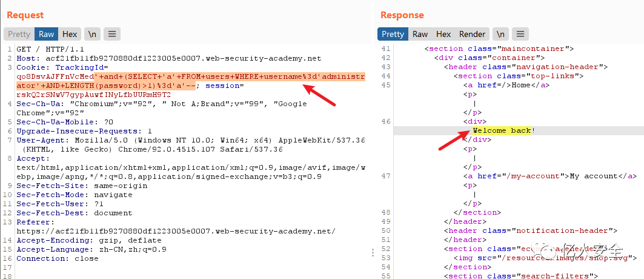This screenshot has width=644, height=279.
Task: Click 'Sec-Fetch-Mode: navigate' header
Action: click(x=75, y=195)
